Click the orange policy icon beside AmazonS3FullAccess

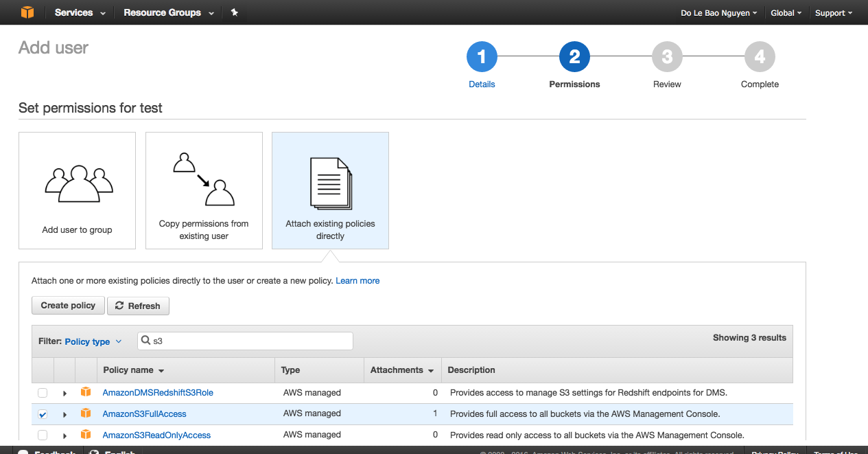pos(86,413)
